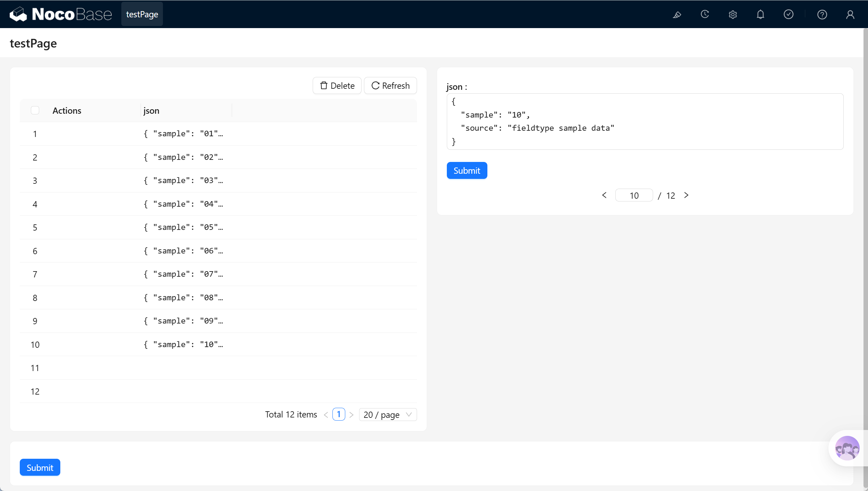This screenshot has width=868, height=491.
Task: Click the Refresh button
Action: point(390,86)
